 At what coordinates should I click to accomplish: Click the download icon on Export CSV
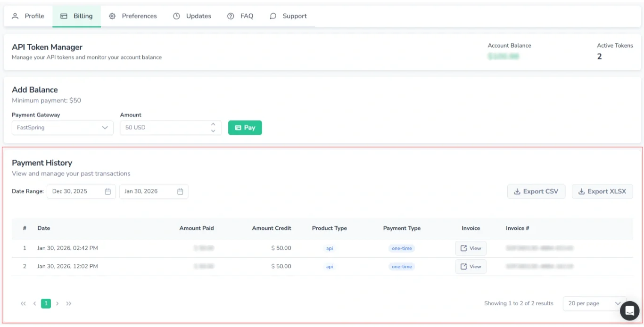(516, 191)
